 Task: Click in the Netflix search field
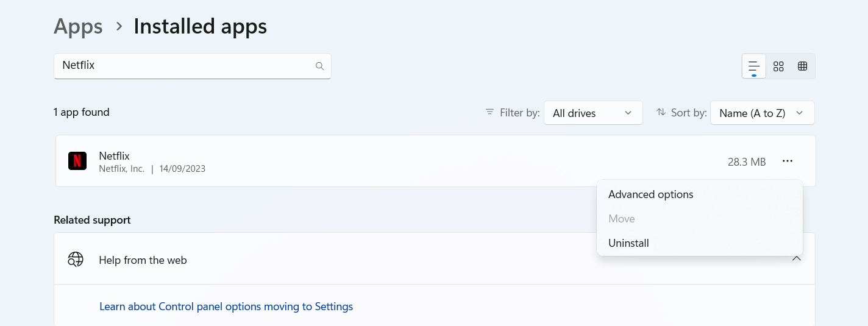[193, 66]
